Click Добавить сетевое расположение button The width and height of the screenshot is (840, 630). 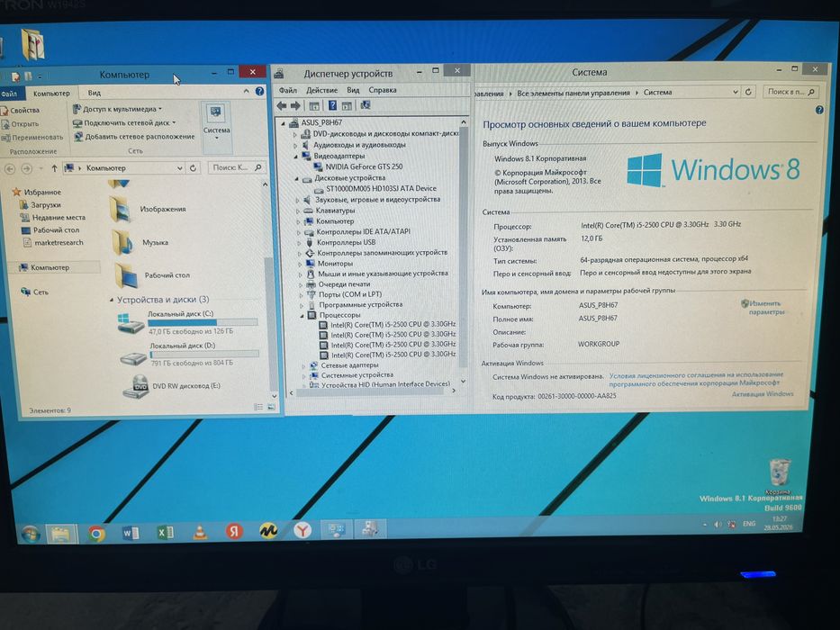click(x=134, y=137)
